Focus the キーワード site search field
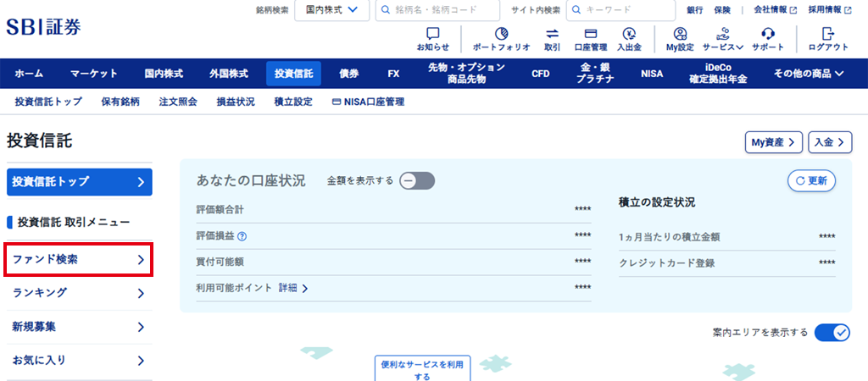This screenshot has height=381, width=868. [x=620, y=10]
